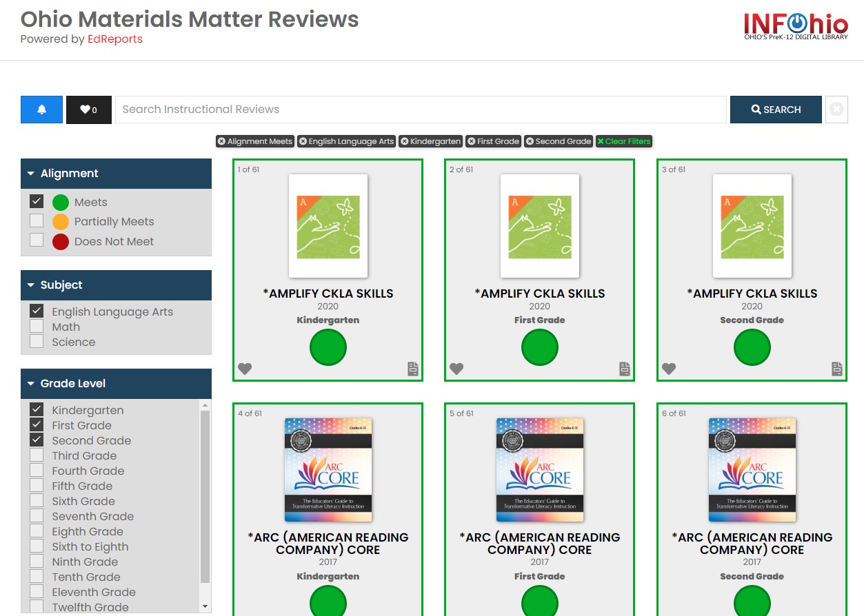The image size is (864, 616).
Task: Click the Grade Level list scrollbar thumb
Action: pos(205,497)
